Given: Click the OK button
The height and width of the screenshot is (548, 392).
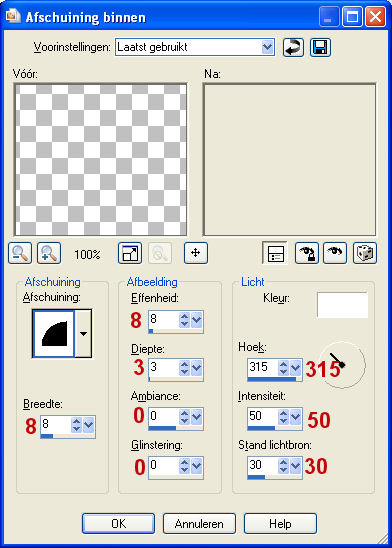Looking at the screenshot, I should [118, 524].
